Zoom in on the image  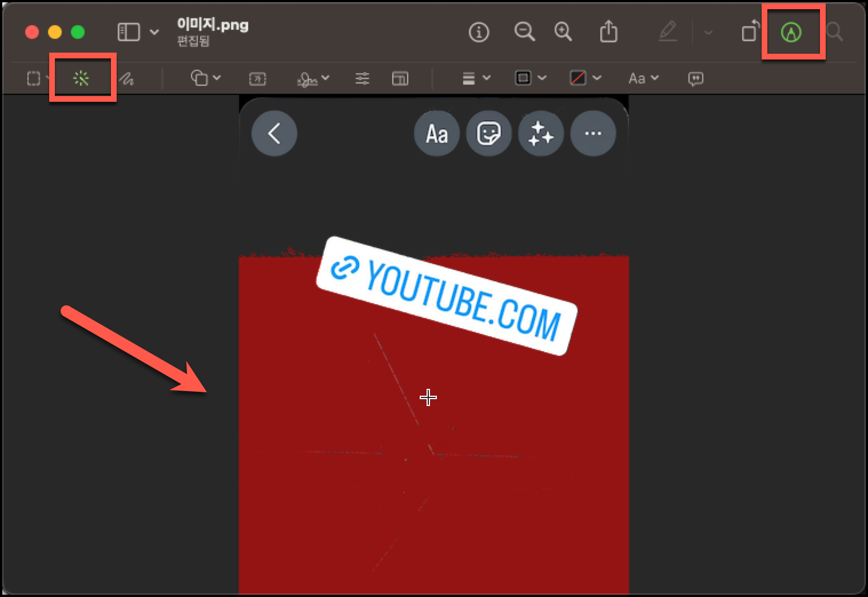click(563, 32)
